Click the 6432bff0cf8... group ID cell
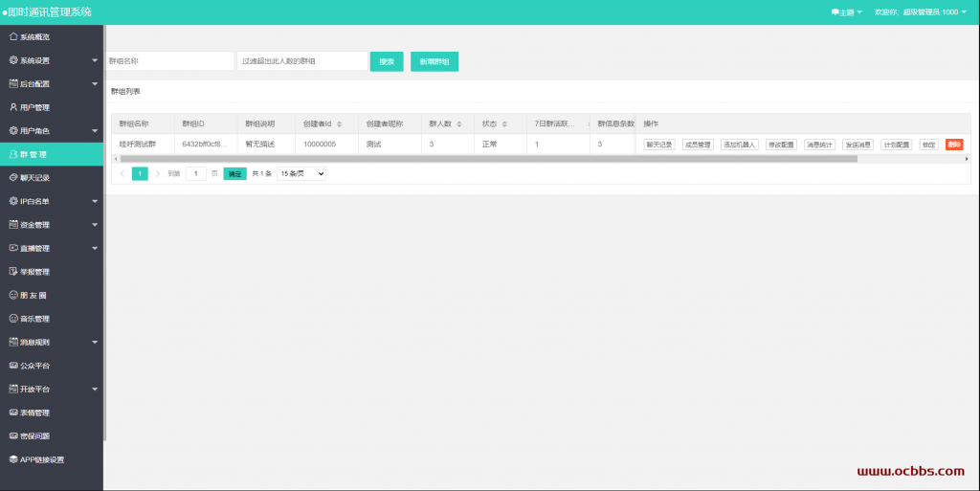 (x=206, y=144)
